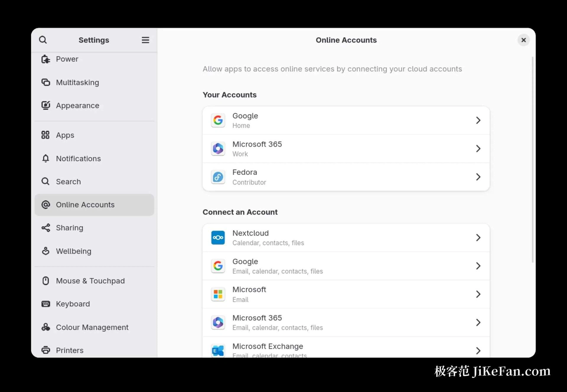567x392 pixels.
Task: Click the Microsoft 365 Work account logo
Action: [x=218, y=149]
